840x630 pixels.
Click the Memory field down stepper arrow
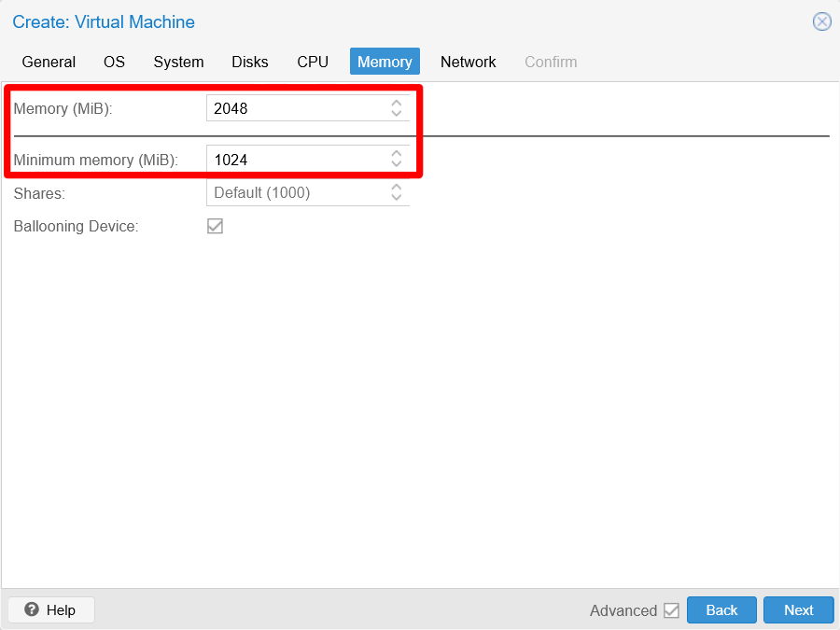[397, 112]
